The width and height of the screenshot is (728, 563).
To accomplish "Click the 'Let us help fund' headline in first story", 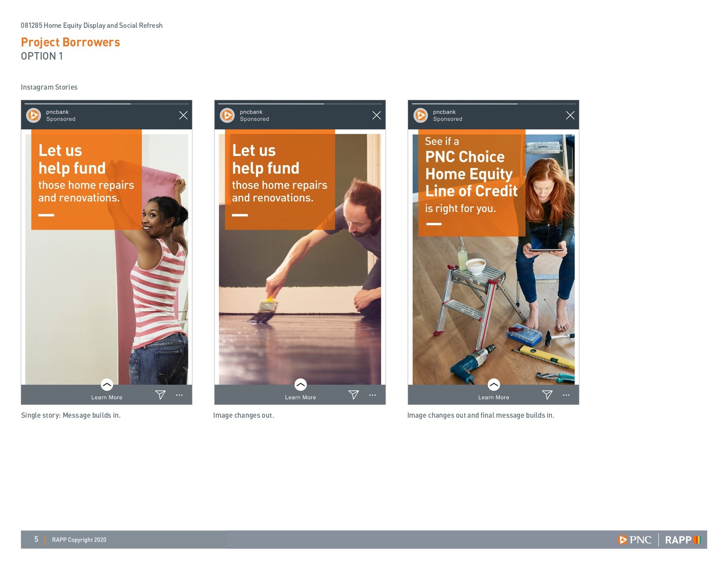I will [x=72, y=159].
